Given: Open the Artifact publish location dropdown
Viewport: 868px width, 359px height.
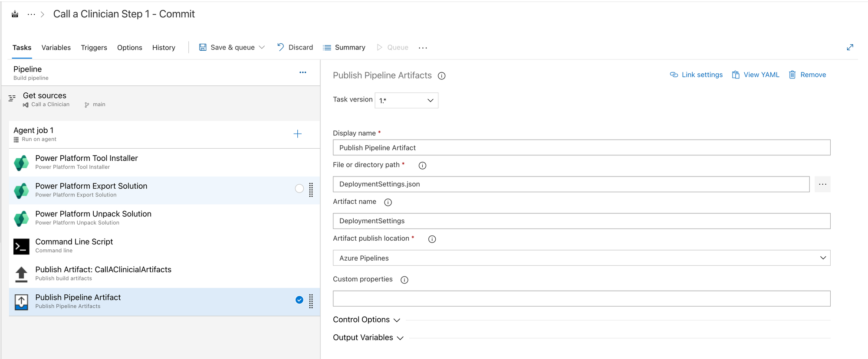Looking at the screenshot, I should (x=582, y=258).
